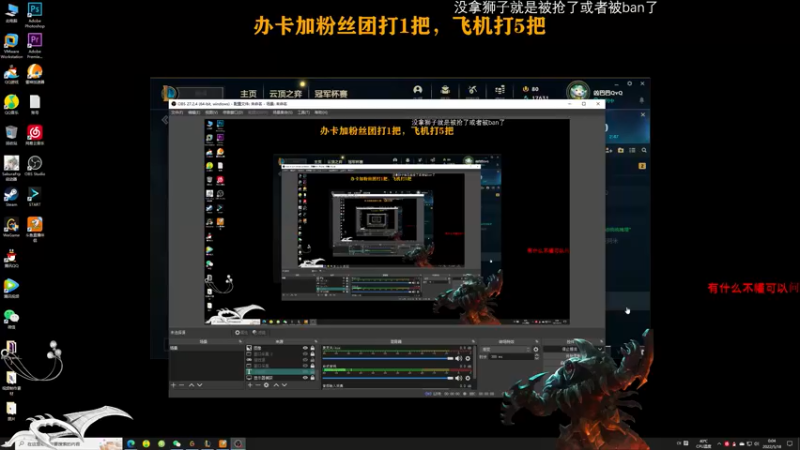Click the add friend icon in social panel
This screenshot has height=450, width=800.
coord(609,150)
